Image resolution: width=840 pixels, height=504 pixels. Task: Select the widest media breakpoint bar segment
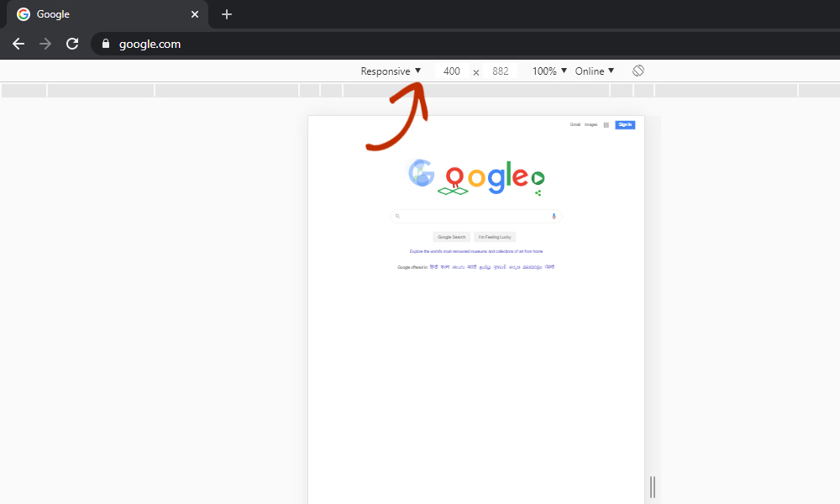pyautogui.click(x=476, y=91)
